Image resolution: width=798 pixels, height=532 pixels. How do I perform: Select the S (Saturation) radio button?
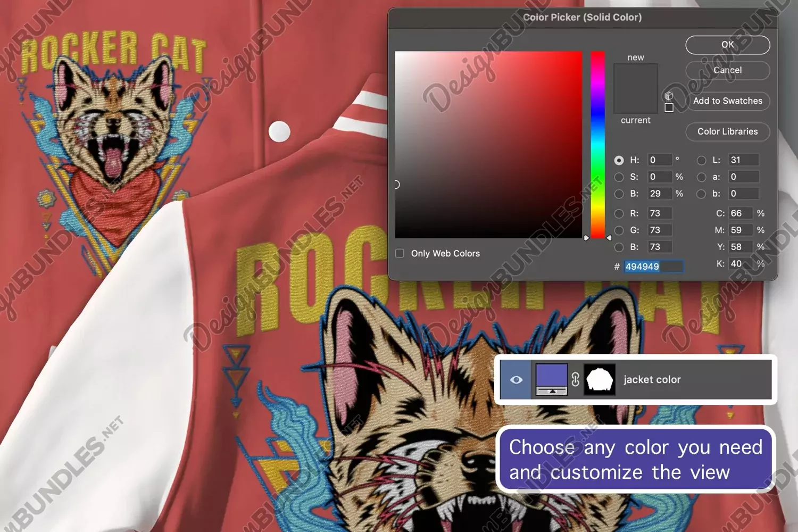[619, 177]
